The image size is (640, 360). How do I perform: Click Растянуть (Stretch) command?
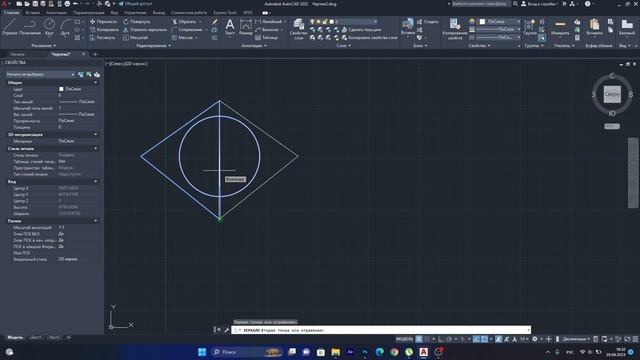[102, 38]
